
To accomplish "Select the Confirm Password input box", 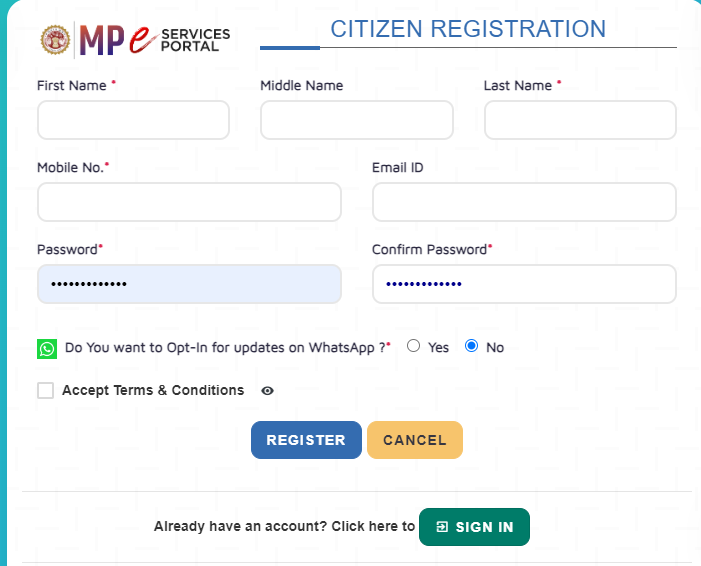I will pos(524,284).
